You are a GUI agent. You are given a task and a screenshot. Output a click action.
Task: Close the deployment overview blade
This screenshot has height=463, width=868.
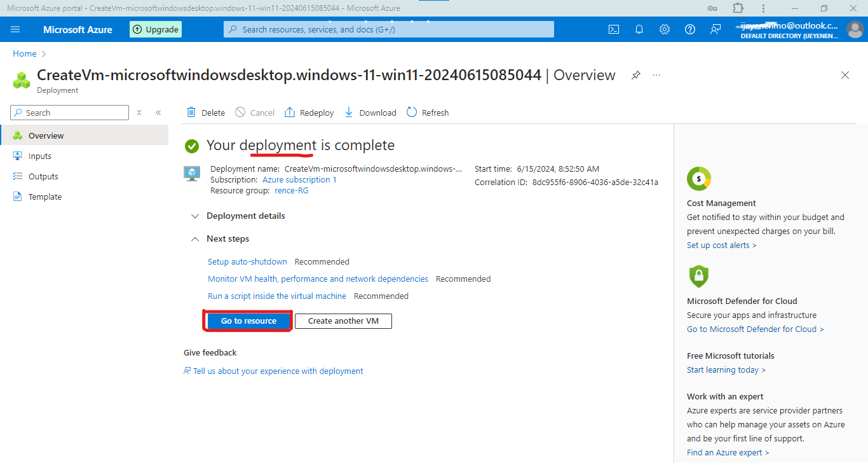(845, 75)
